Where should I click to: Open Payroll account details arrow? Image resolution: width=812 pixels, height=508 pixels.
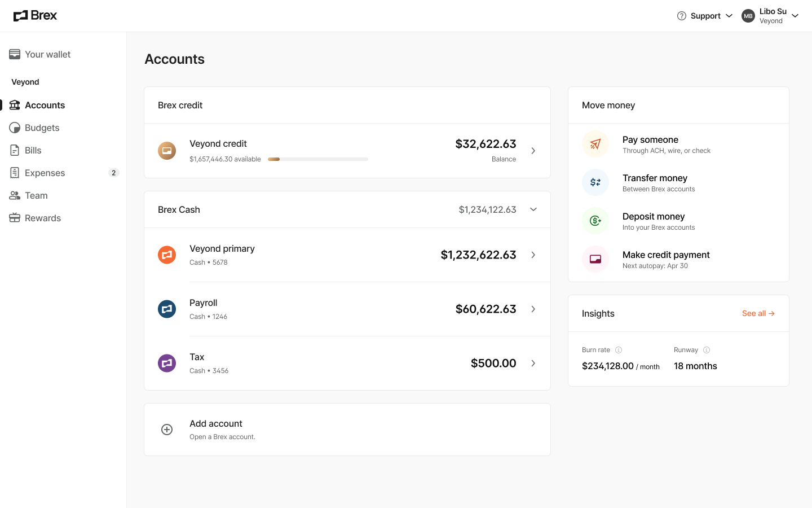533,309
